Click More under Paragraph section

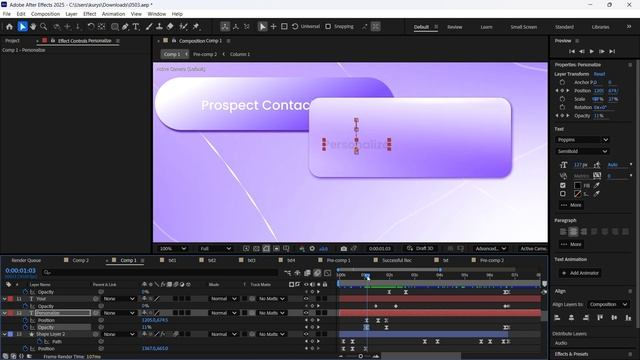[x=571, y=244]
